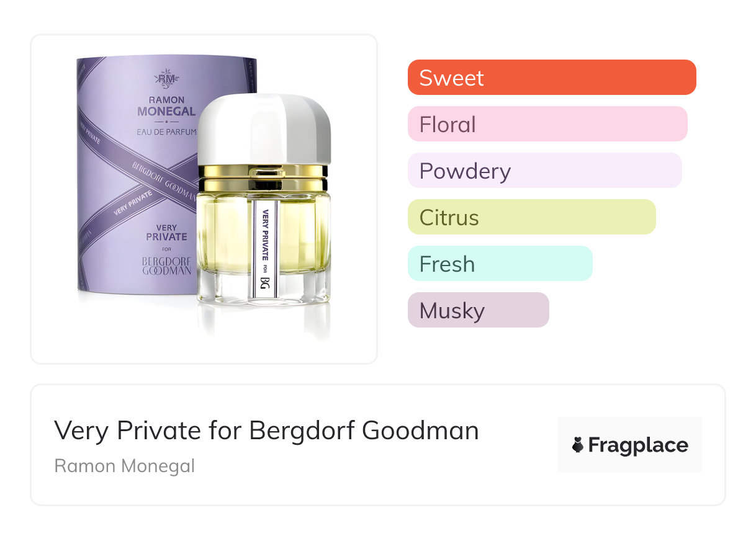
Task: Click the RM crest emblem on the box
Action: click(x=166, y=79)
